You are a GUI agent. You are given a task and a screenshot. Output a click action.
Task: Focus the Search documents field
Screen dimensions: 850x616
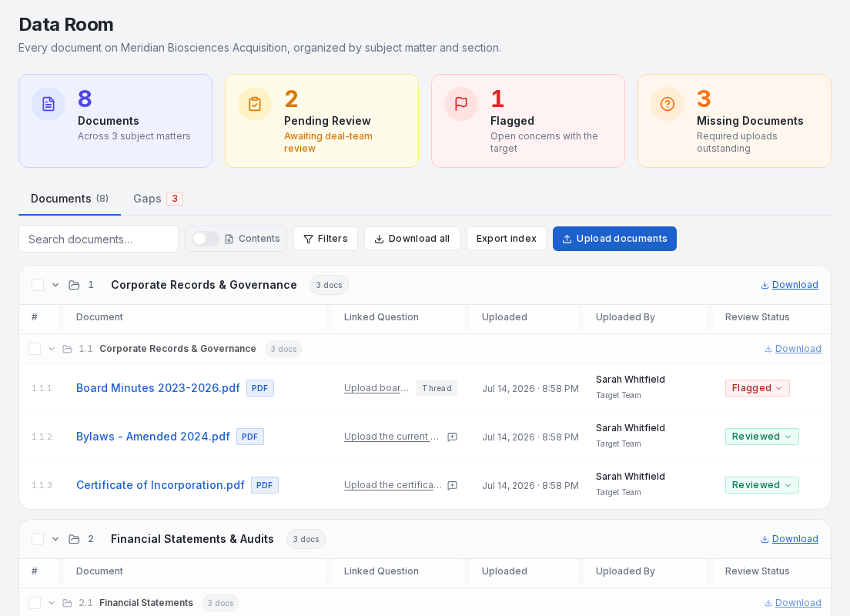click(99, 239)
